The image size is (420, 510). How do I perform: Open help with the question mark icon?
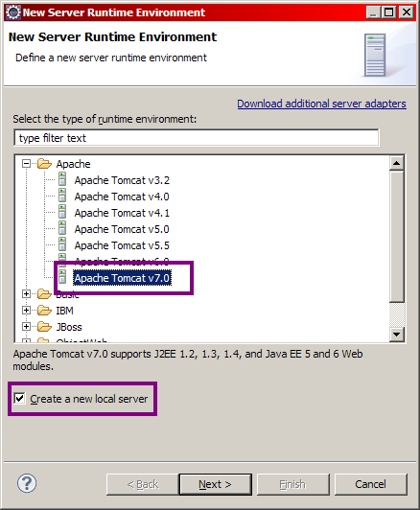click(27, 483)
